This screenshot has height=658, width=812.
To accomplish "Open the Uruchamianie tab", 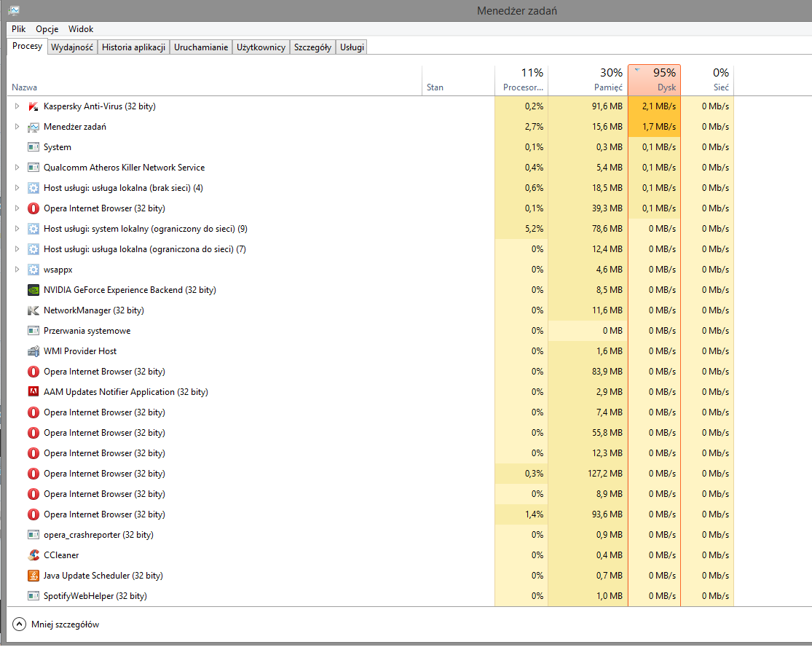I will 201,47.
